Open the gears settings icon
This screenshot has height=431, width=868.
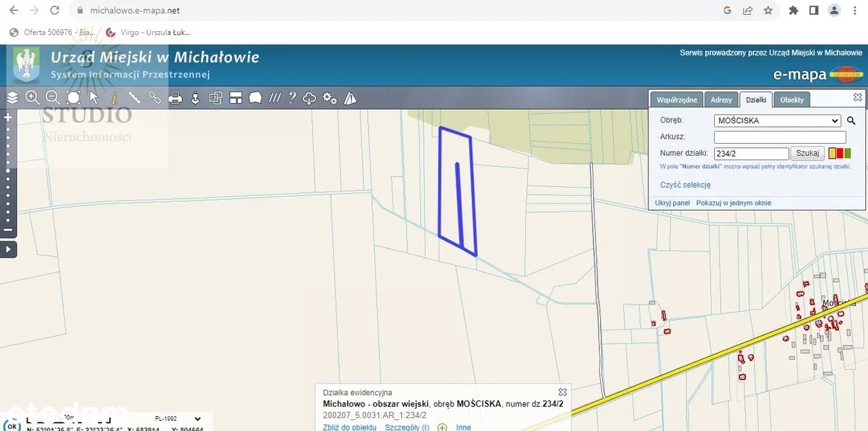pyautogui.click(x=330, y=98)
